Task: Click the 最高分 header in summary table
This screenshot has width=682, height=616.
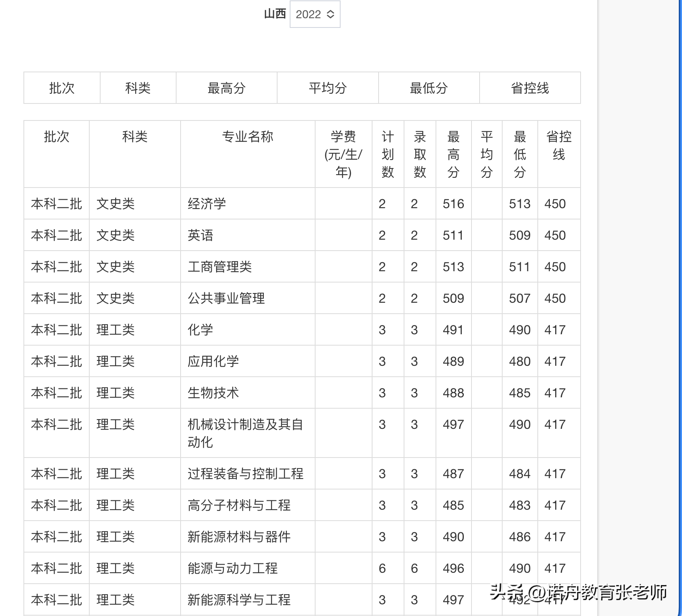Action: pyautogui.click(x=227, y=88)
